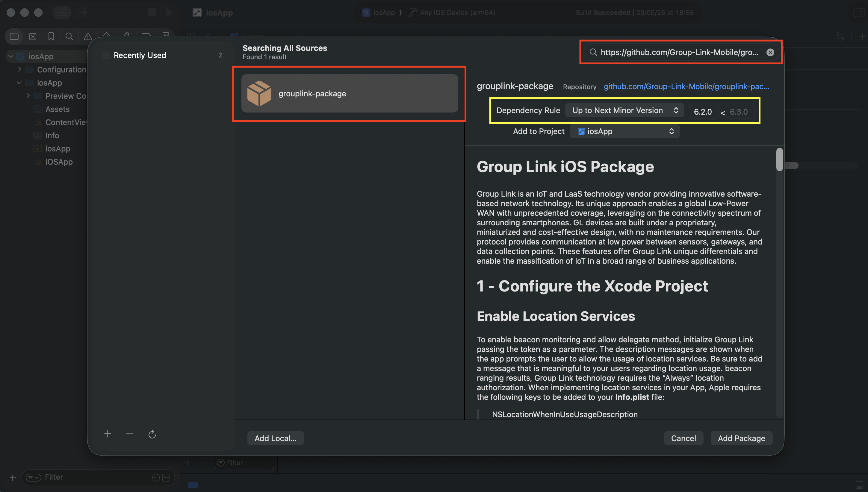Select the Info file in navigator
Image resolution: width=868 pixels, height=492 pixels.
tap(52, 136)
